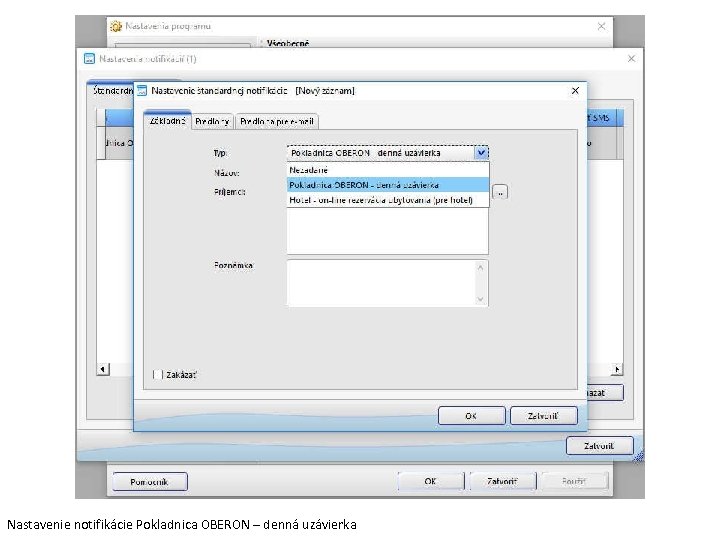Screen dimensions: 720x540
Task: Click the greyed-out Použiť button in Nastavenia programu
Action: pos(574,481)
